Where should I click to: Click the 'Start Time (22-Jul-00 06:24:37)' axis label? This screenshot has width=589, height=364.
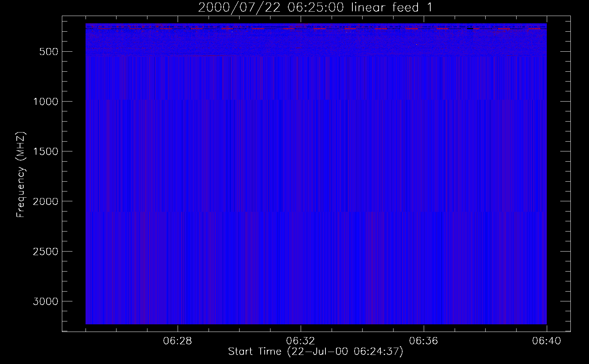[316, 352]
